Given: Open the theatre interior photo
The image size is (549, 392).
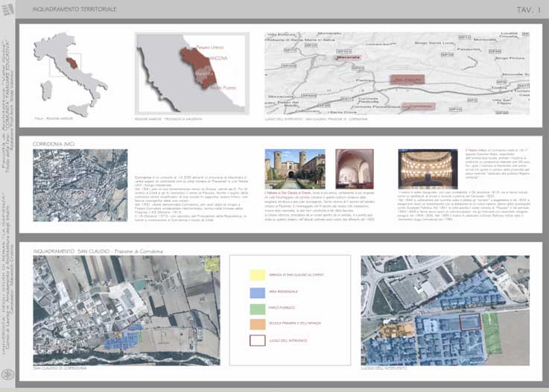Looking at the screenshot, I should pyautogui.click(x=428, y=169).
